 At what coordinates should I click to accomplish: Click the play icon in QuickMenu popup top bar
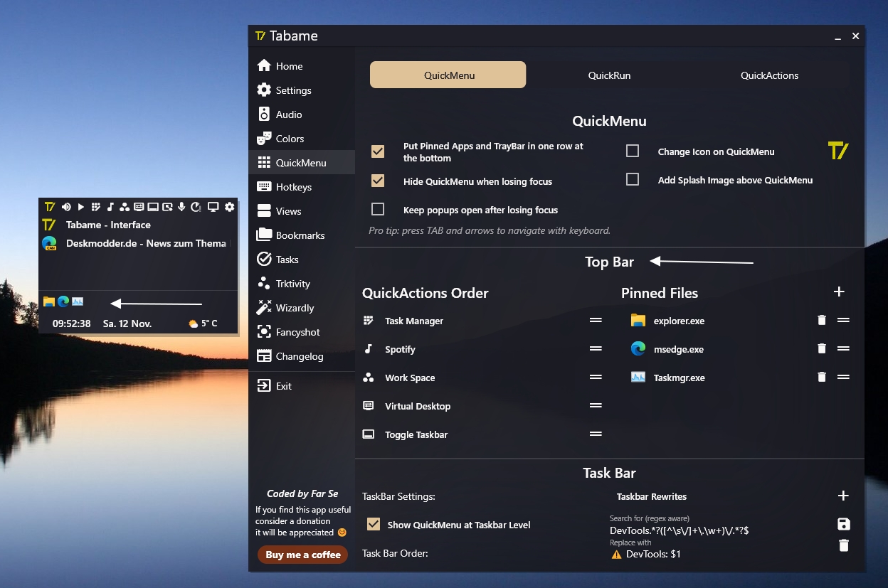[81, 207]
